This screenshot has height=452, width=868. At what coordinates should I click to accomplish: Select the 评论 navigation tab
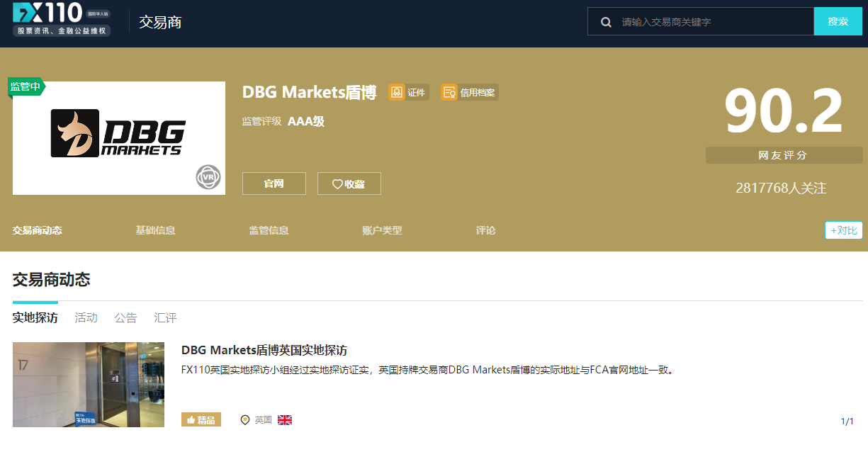coord(485,230)
